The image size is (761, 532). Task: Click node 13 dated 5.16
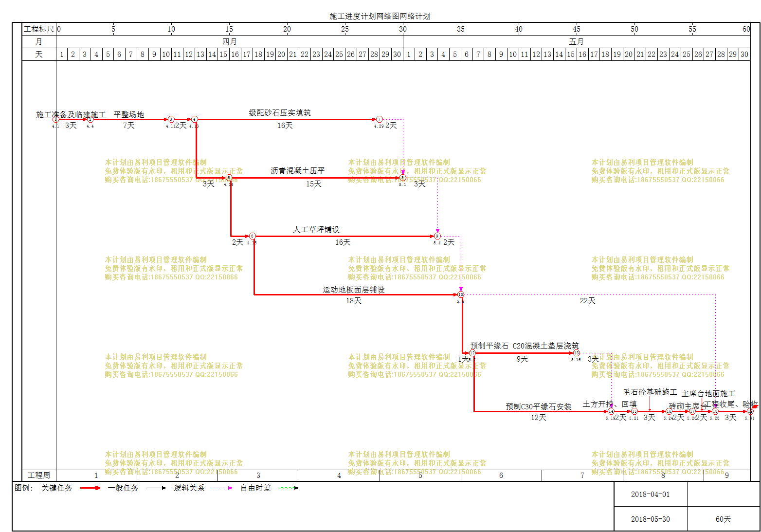[576, 353]
